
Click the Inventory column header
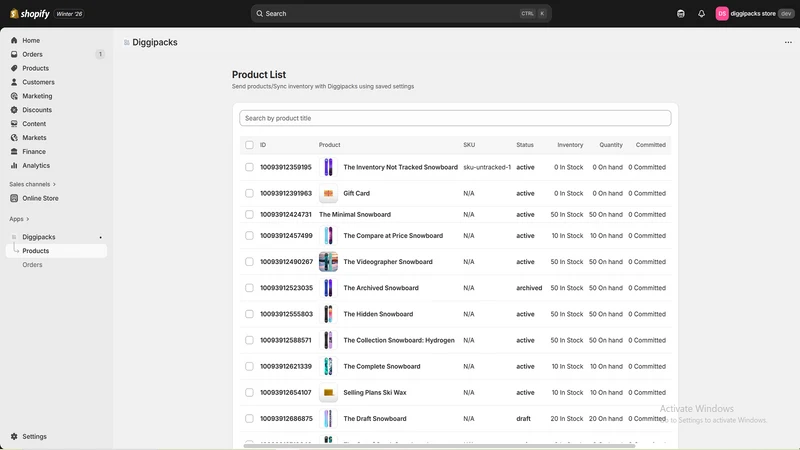coord(570,145)
